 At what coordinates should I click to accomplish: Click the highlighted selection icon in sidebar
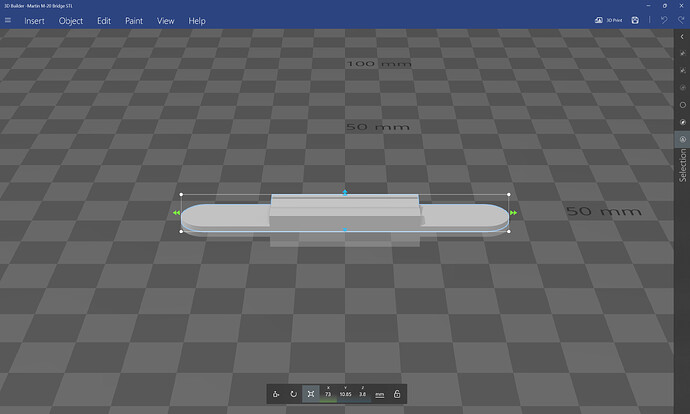(683, 139)
